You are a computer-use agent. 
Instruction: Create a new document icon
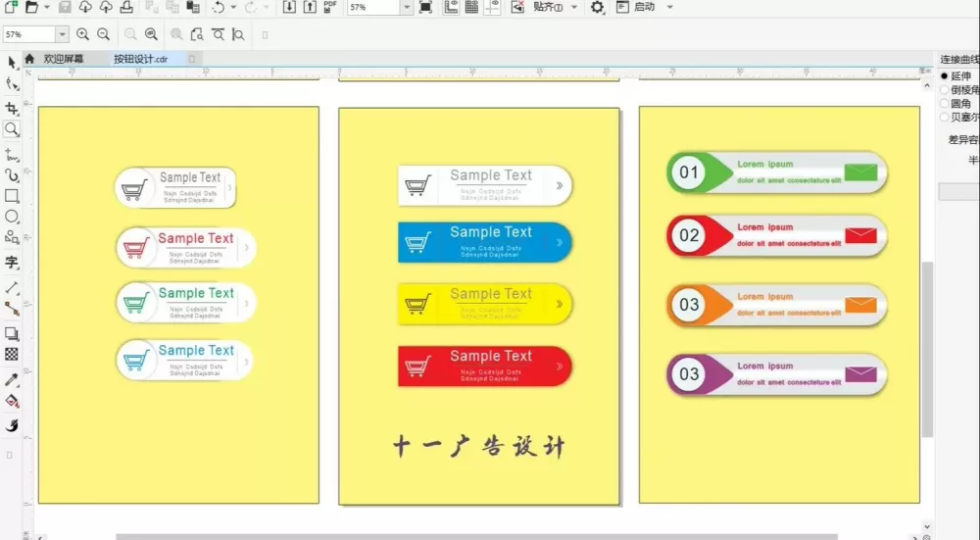pos(11,7)
